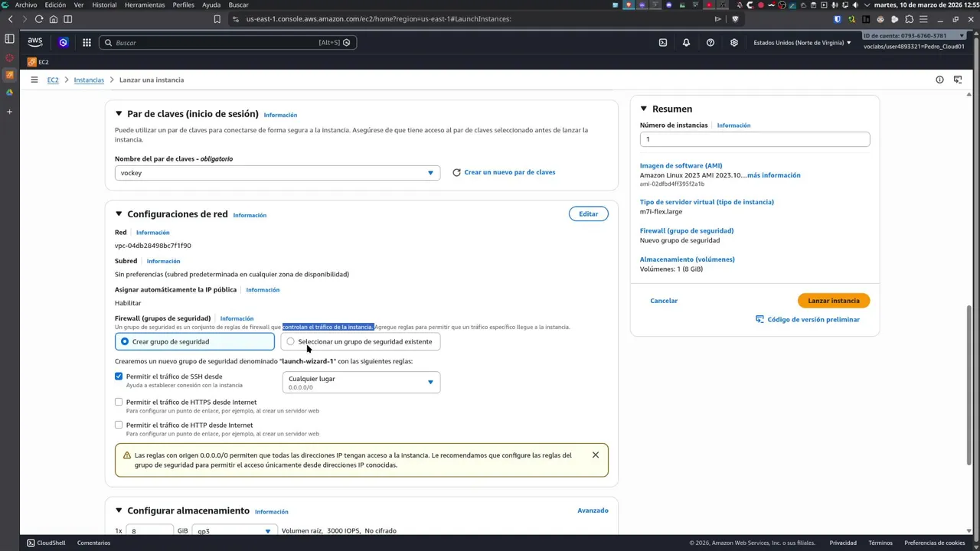The height and width of the screenshot is (551, 980).
Task: Go to the browser home page
Action: (x=53, y=19)
